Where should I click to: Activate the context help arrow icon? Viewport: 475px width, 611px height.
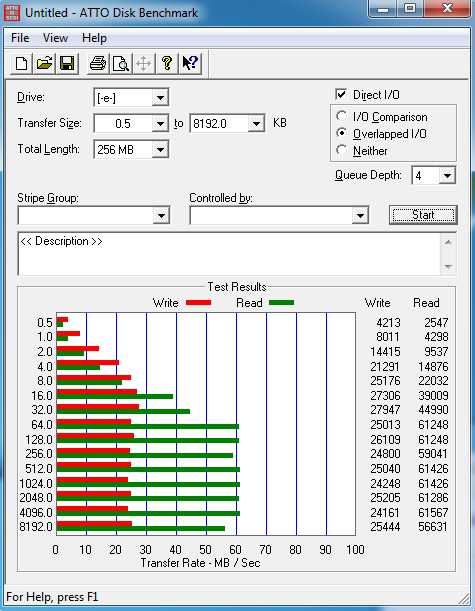(x=190, y=63)
